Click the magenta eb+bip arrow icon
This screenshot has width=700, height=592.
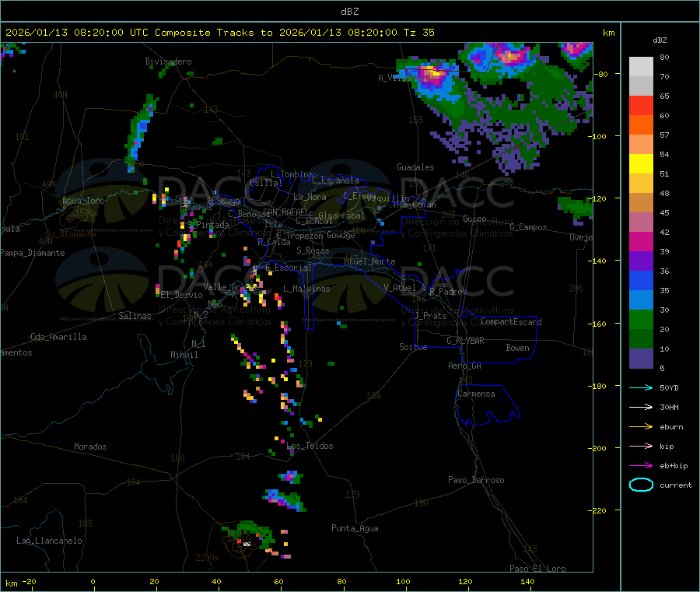pyautogui.click(x=641, y=466)
